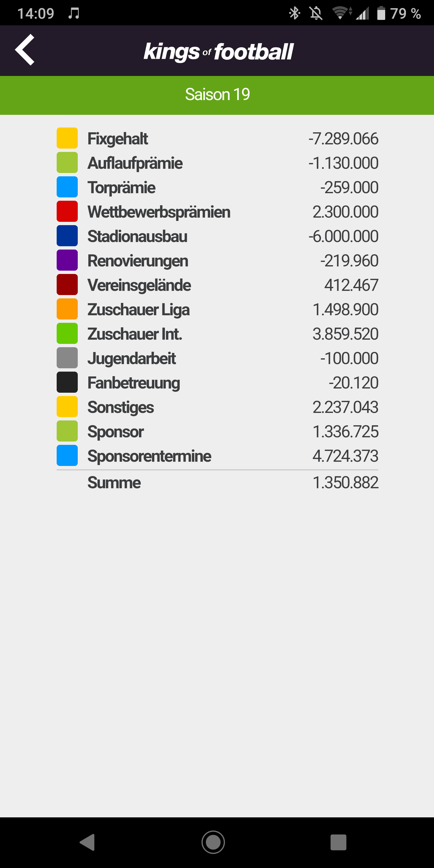Tap the muted bell status icon
Screen dimensions: 434x868
[316, 13]
